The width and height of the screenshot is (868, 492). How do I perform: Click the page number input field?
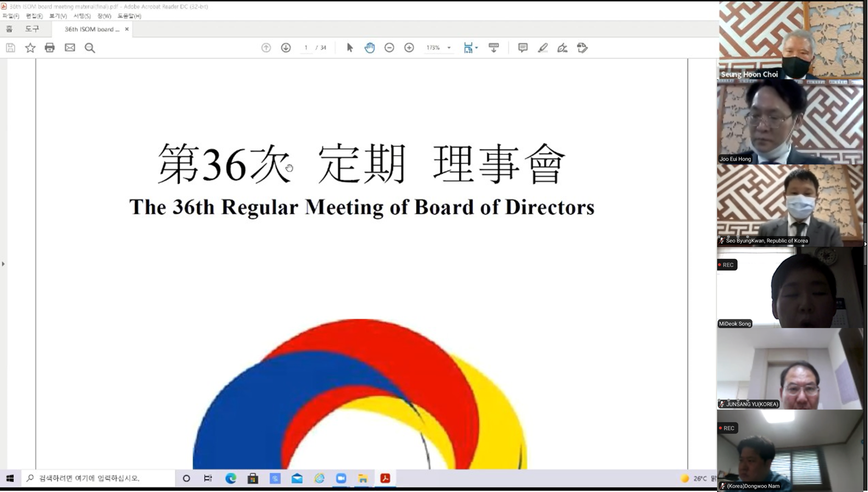pyautogui.click(x=306, y=48)
